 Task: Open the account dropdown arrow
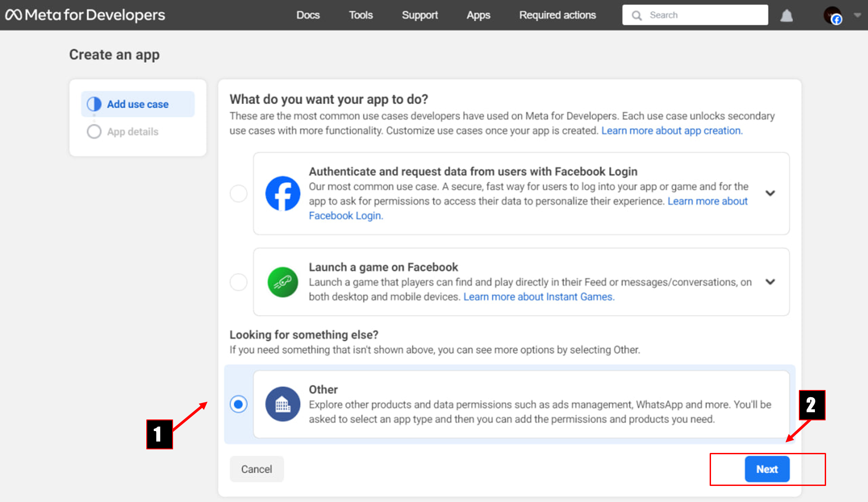point(857,15)
